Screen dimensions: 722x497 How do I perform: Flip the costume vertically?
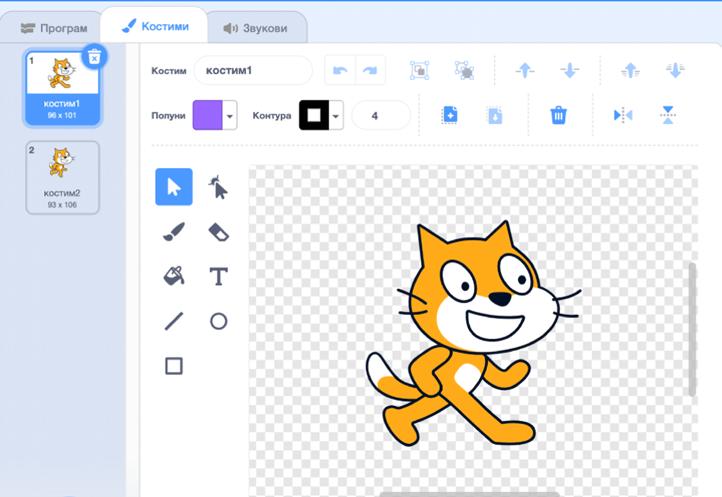click(x=668, y=115)
